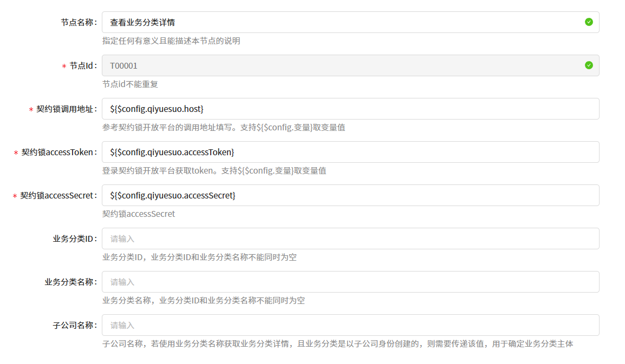Click the green checkmark in the 节点Id field
The height and width of the screenshot is (364, 625).
pyautogui.click(x=589, y=65)
